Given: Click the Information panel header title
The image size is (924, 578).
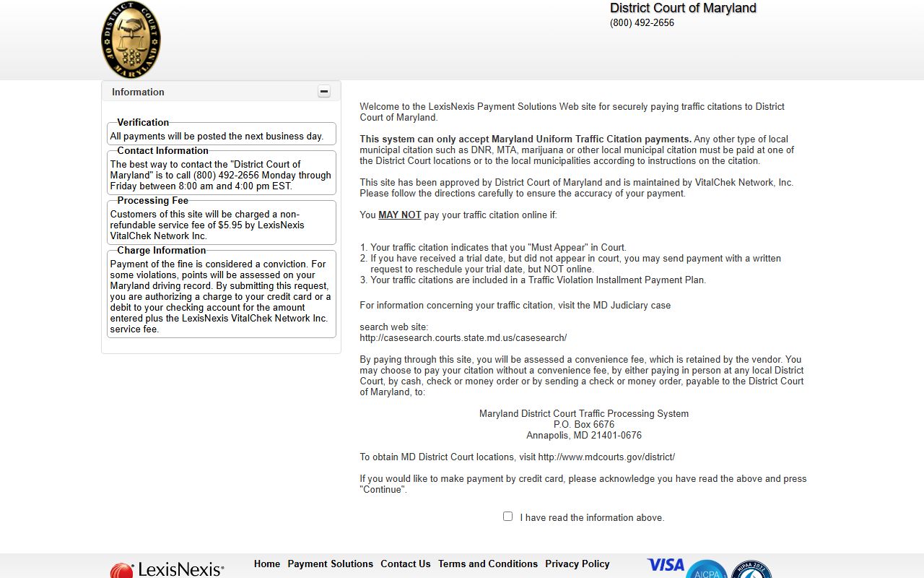Looking at the screenshot, I should [138, 92].
